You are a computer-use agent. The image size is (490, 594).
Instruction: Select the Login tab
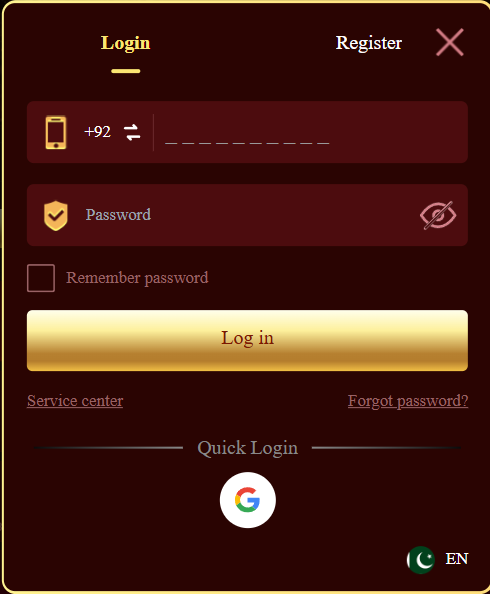tap(125, 43)
